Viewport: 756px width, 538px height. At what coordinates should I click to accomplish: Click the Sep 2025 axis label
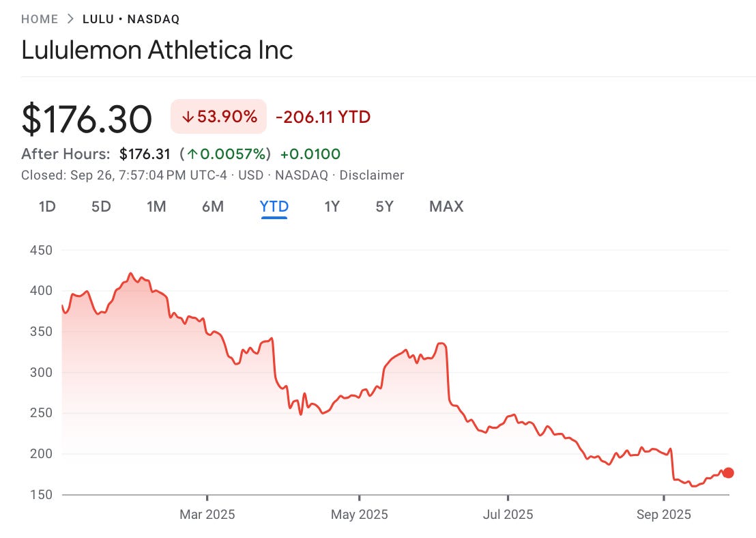[x=664, y=514]
